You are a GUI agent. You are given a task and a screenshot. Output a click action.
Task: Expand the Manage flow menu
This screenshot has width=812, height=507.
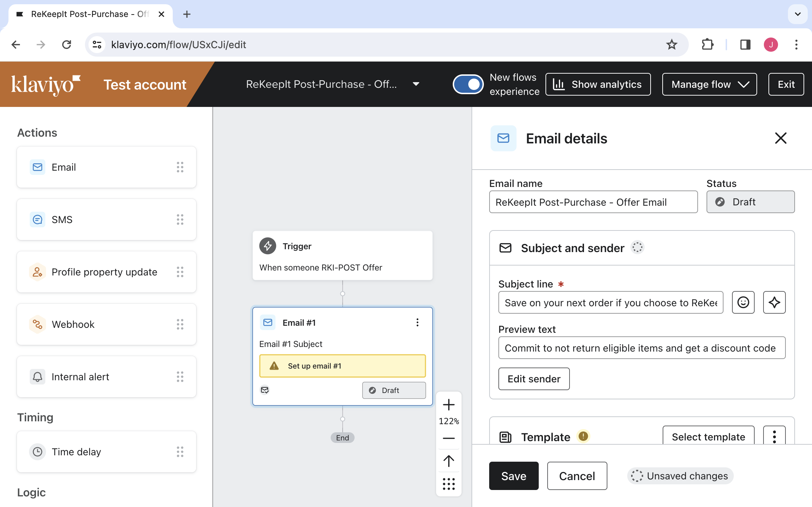point(709,84)
